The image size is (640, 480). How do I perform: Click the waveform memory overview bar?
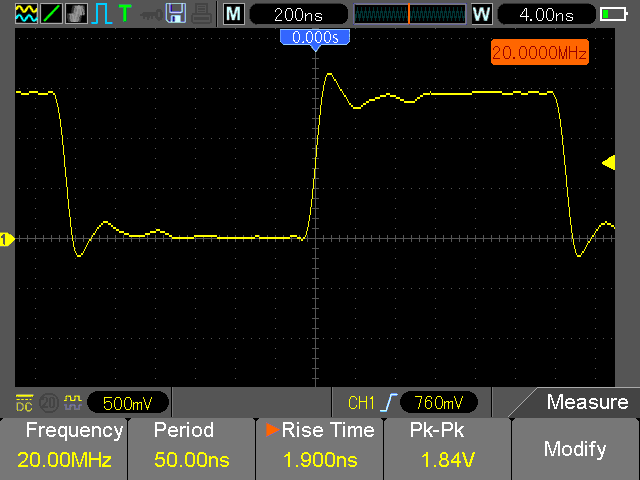click(x=409, y=14)
